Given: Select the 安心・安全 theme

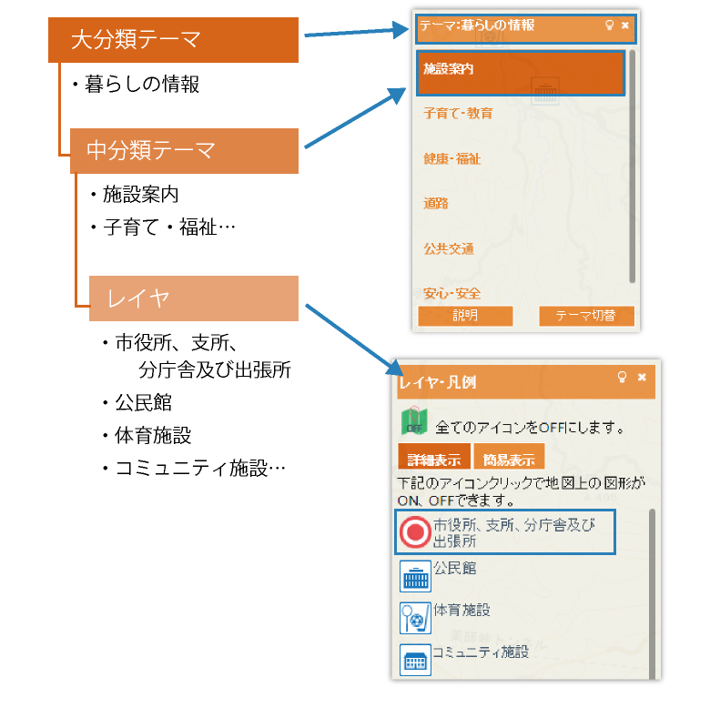Looking at the screenshot, I should [451, 293].
